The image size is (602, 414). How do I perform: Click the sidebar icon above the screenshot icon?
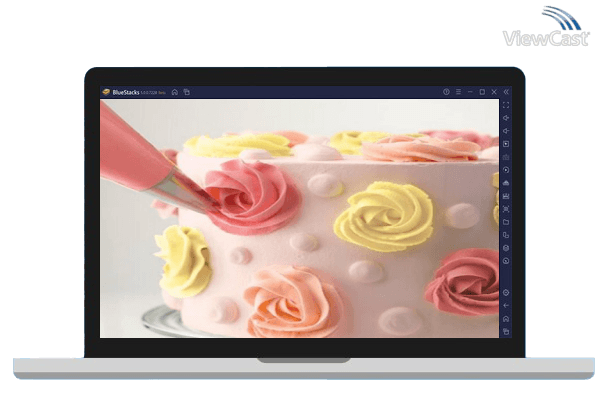tap(506, 196)
